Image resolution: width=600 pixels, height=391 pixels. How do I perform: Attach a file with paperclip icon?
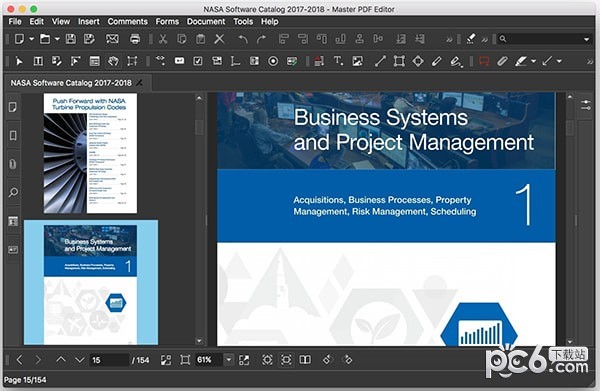502,61
